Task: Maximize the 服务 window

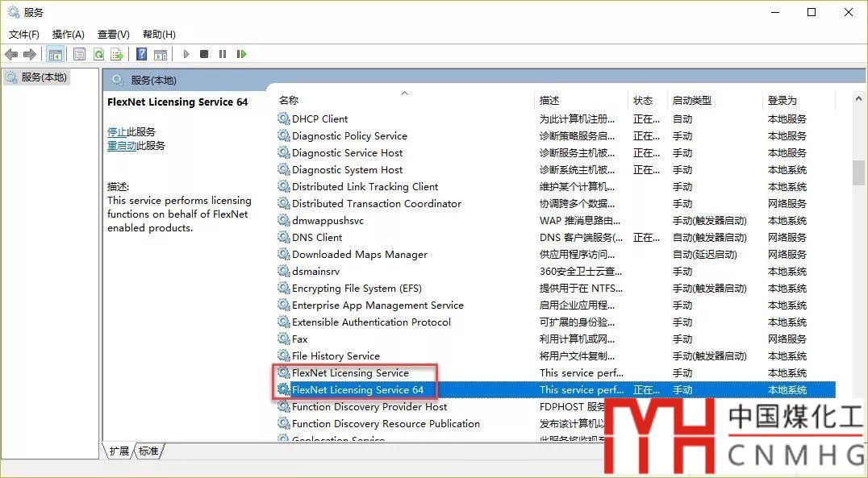Action: 812,12
